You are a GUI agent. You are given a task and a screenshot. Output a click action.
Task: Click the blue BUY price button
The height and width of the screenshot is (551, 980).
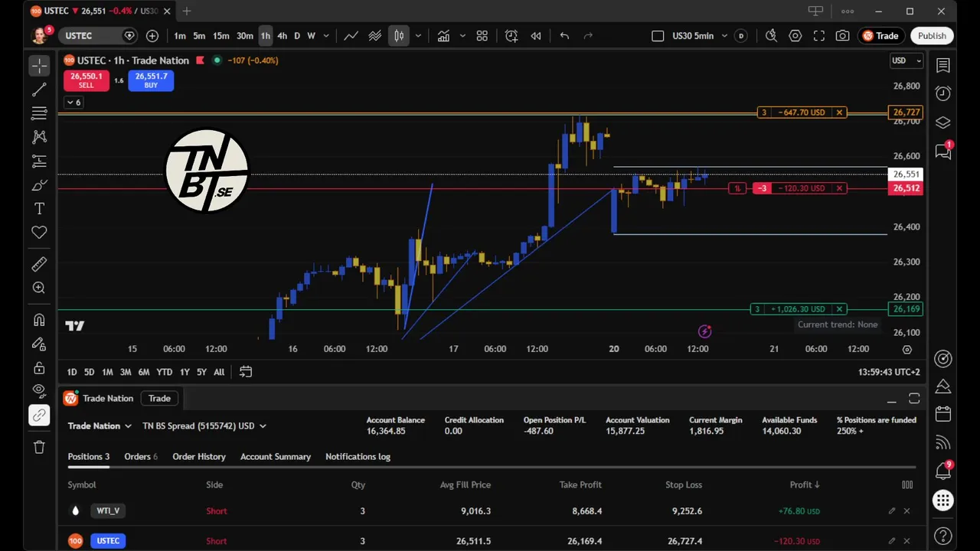click(x=151, y=80)
